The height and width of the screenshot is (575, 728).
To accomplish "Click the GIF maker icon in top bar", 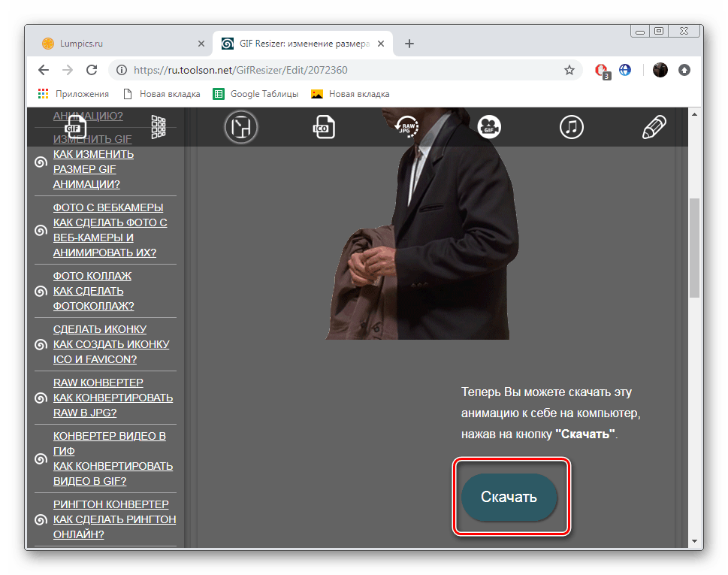I will click(x=75, y=126).
